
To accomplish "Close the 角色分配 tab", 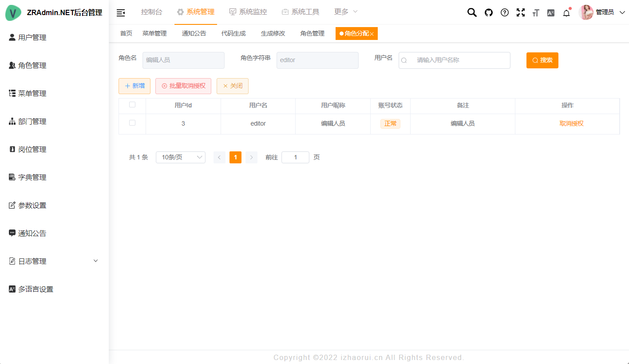I will [x=373, y=33].
